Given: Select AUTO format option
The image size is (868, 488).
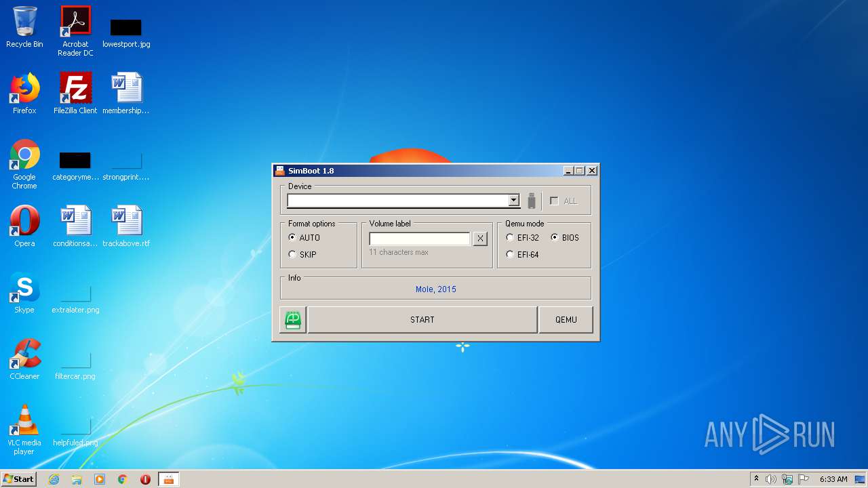Looking at the screenshot, I should coord(304,238).
